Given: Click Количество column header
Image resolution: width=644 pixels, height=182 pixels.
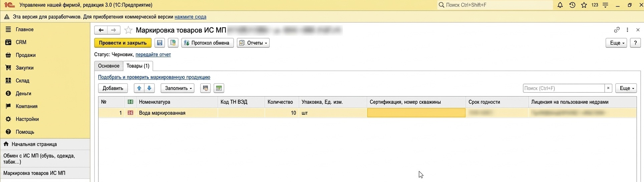Looking at the screenshot, I should [x=282, y=102].
